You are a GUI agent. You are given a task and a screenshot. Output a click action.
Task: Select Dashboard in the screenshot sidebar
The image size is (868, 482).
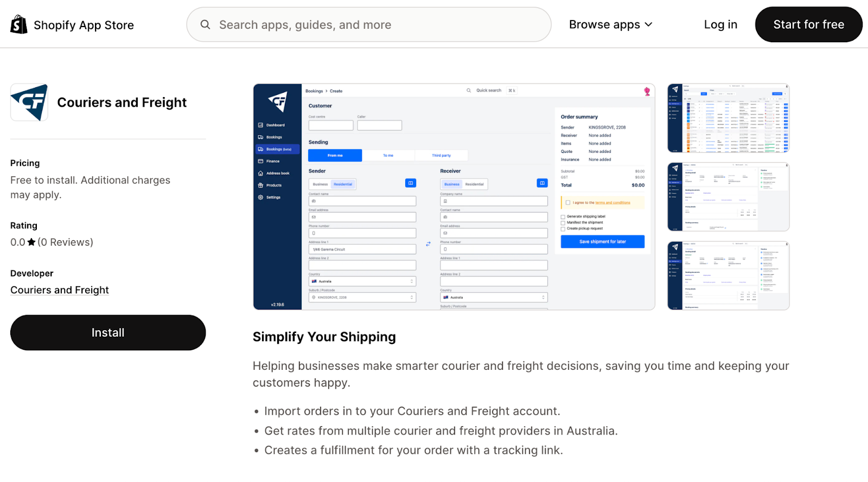click(275, 125)
